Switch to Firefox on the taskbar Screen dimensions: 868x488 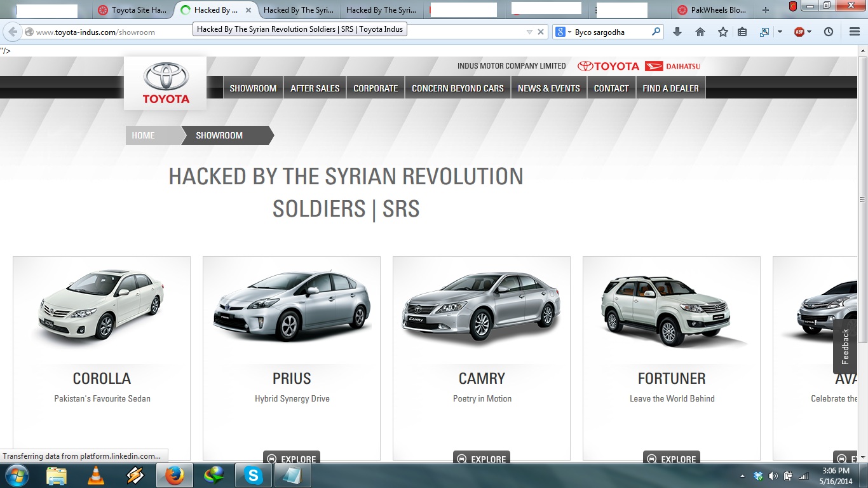point(174,475)
